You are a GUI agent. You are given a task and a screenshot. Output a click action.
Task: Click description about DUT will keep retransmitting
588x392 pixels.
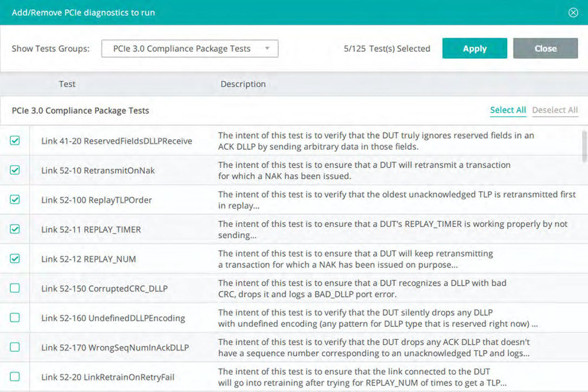pos(355,259)
